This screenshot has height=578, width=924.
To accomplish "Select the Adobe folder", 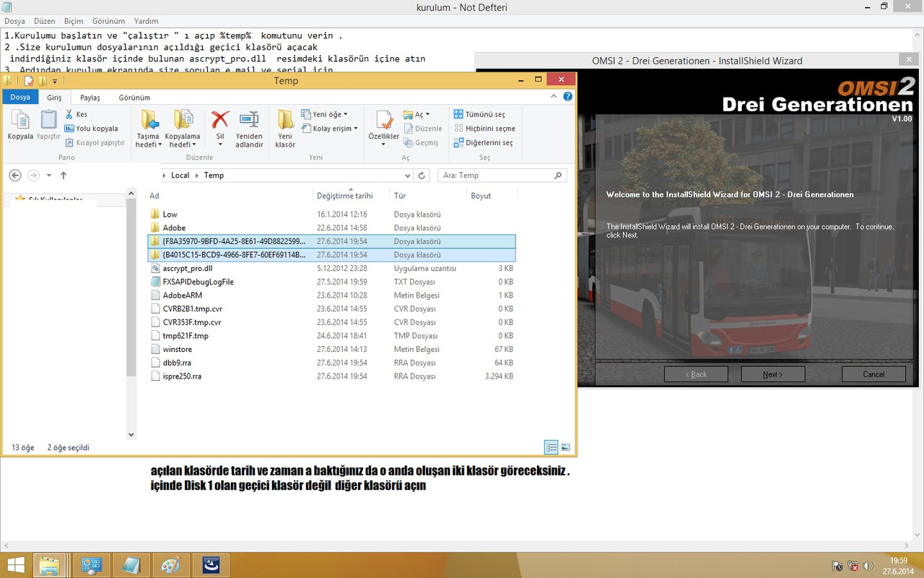I will 331,228.
